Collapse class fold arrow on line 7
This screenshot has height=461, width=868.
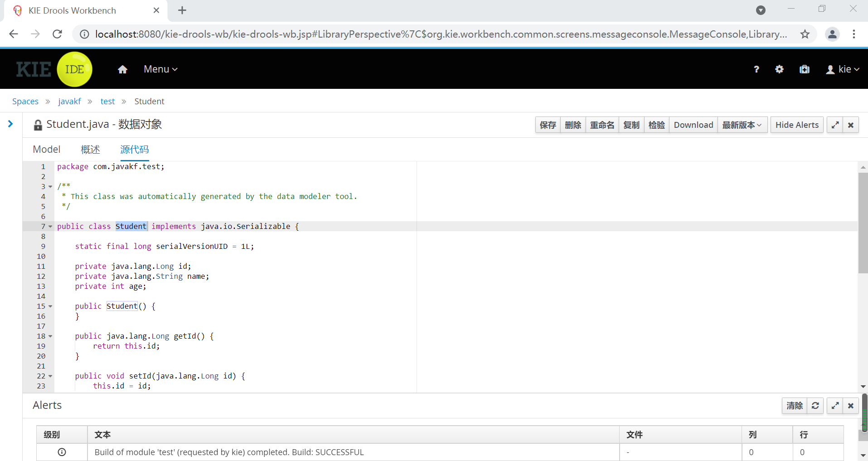tap(50, 226)
